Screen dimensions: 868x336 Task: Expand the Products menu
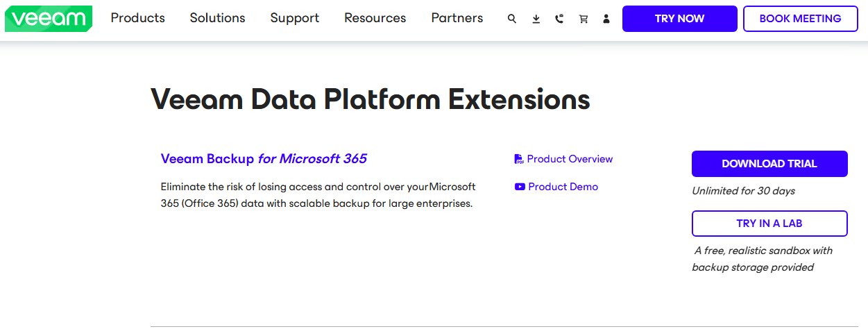coord(138,18)
